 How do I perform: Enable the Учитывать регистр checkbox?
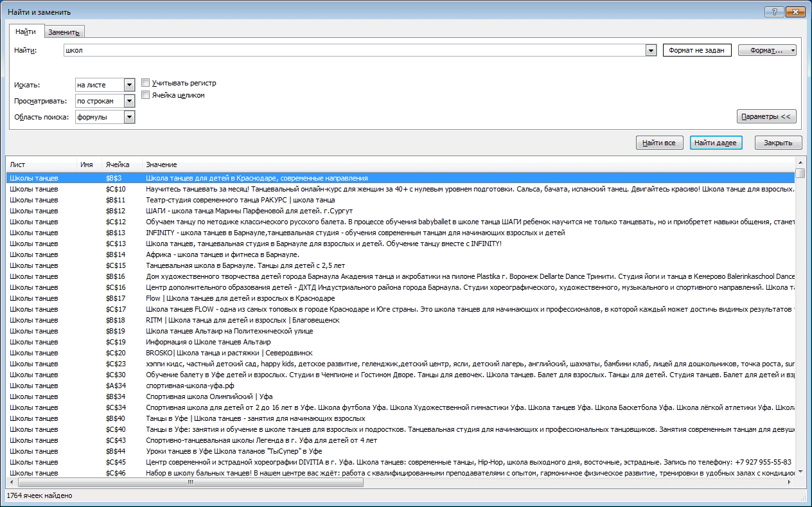[x=146, y=83]
